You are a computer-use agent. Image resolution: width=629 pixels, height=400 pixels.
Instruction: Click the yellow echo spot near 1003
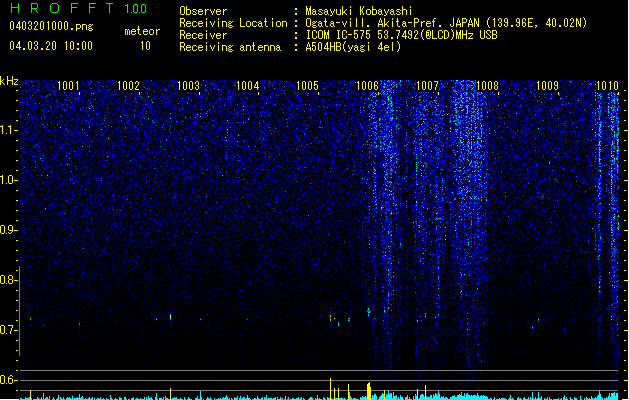click(170, 317)
